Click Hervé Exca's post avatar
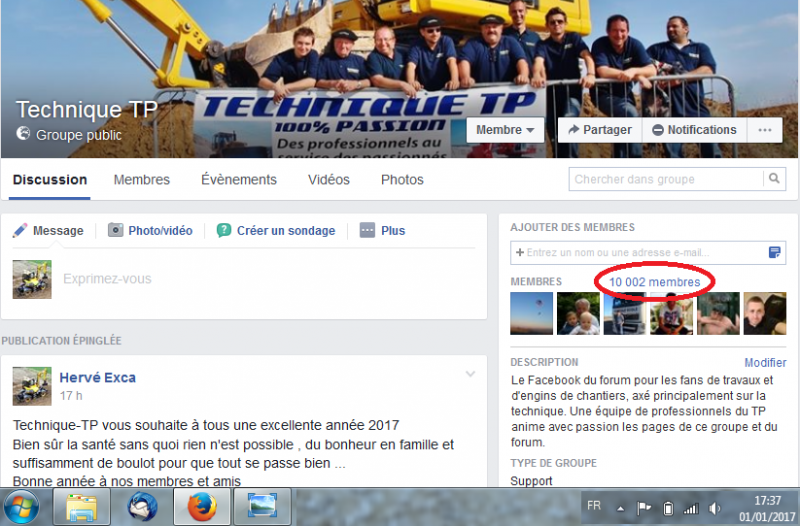 tap(32, 386)
